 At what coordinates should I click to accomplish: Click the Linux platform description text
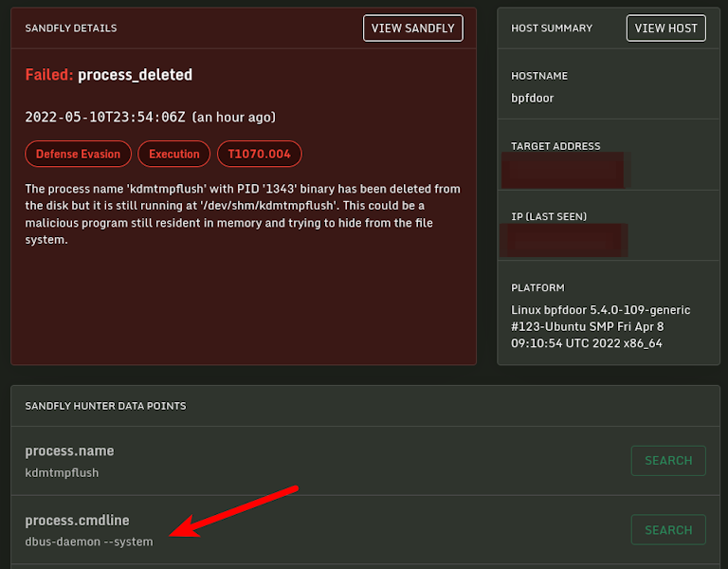[x=601, y=326]
